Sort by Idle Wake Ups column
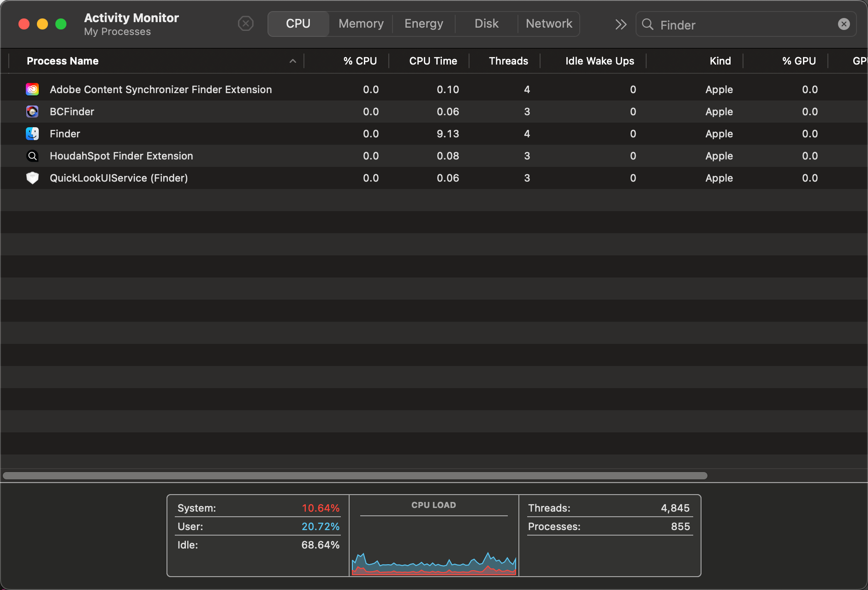Image resolution: width=868 pixels, height=590 pixels. (599, 61)
